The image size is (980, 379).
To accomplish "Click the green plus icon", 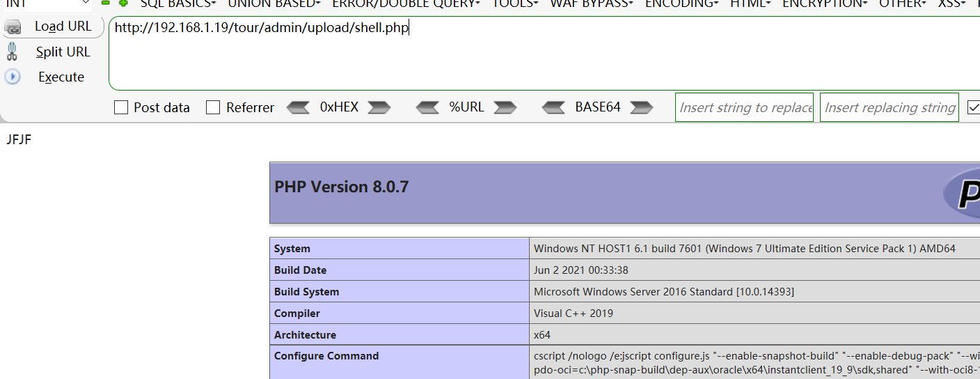I will coord(123,3).
